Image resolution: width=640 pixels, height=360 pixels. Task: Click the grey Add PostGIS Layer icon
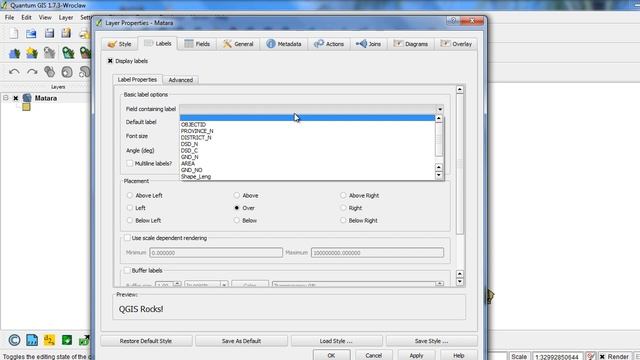(49, 53)
